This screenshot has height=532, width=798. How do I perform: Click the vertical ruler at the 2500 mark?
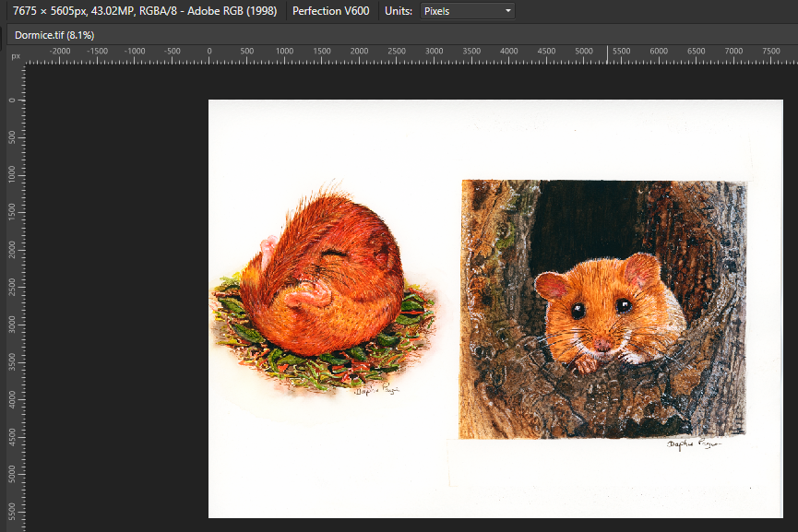(12, 287)
